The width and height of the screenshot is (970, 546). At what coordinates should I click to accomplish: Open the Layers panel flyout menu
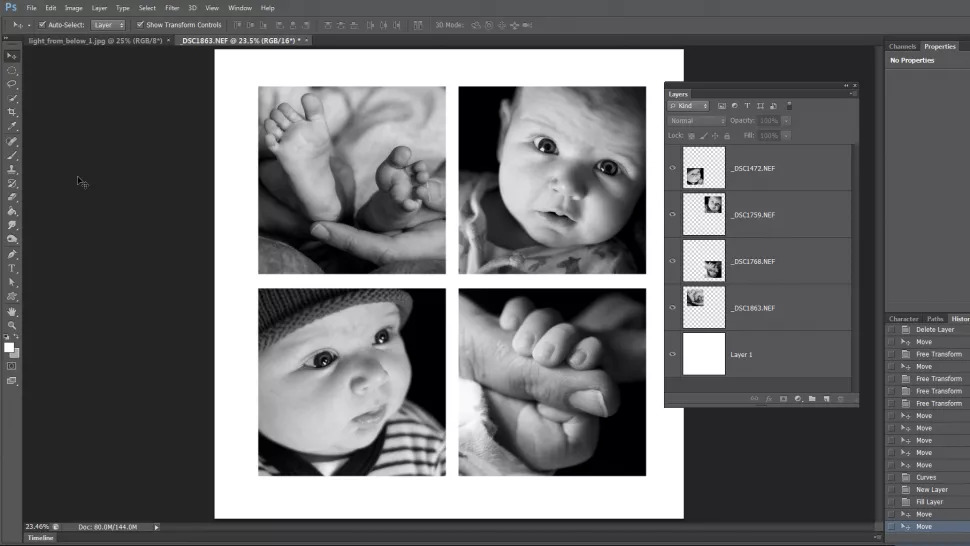[854, 94]
